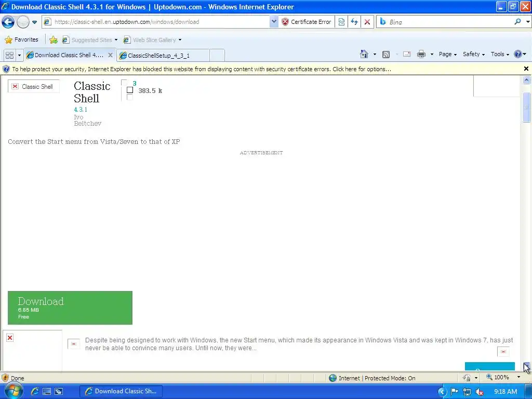Select the Download Classic Sh... taskbar button

(x=121, y=391)
